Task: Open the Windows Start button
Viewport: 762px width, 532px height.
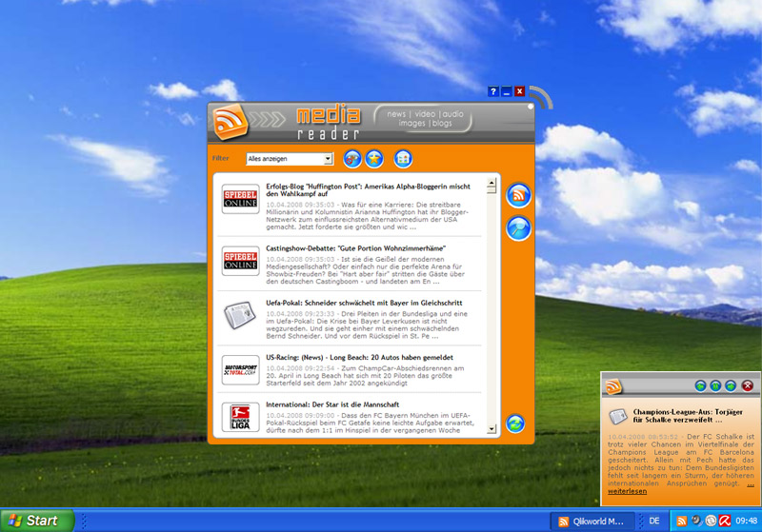Action: (37, 521)
